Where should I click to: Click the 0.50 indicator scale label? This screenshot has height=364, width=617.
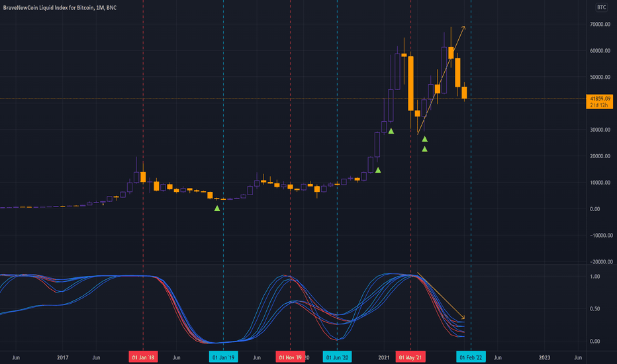click(x=595, y=309)
